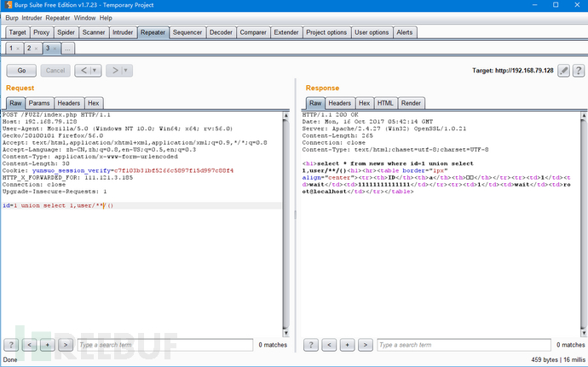Show response Raw view
This screenshot has width=588, height=367.
click(x=315, y=103)
